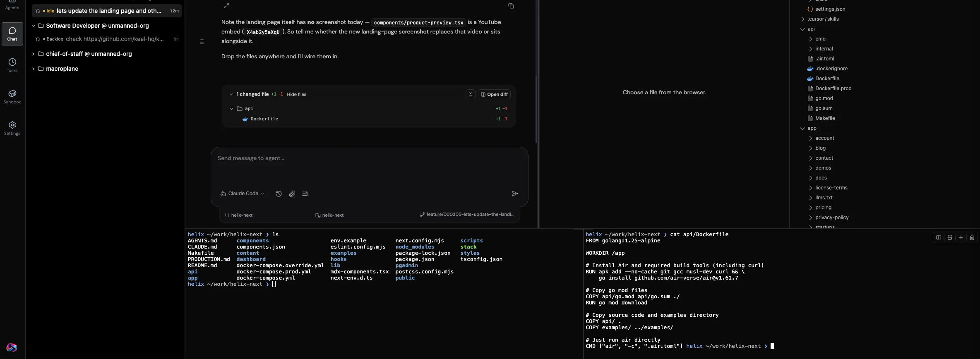This screenshot has width=980, height=359.
Task: Expand the internal folder in the file browser
Action: pos(811,49)
